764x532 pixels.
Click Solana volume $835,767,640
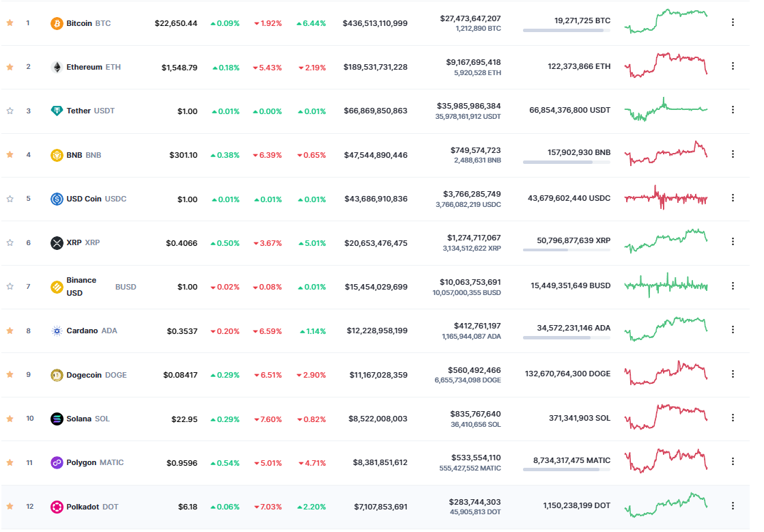(476, 414)
